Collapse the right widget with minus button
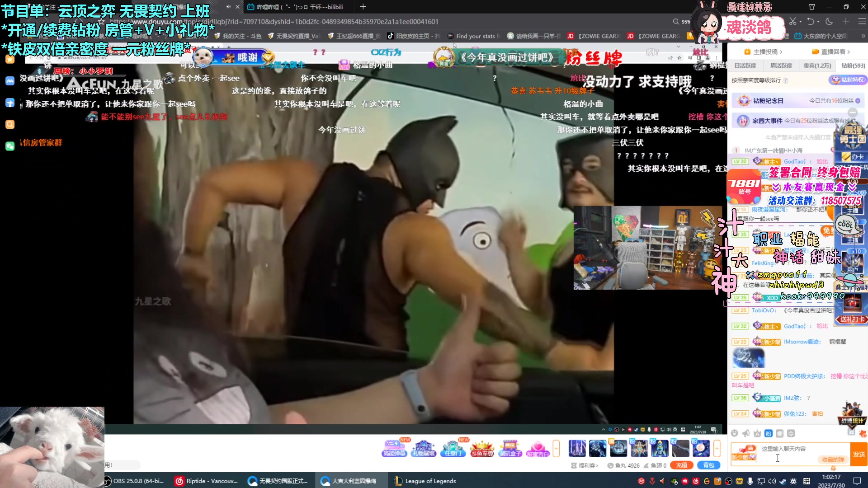This screenshot has height=488, width=868. click(853, 112)
